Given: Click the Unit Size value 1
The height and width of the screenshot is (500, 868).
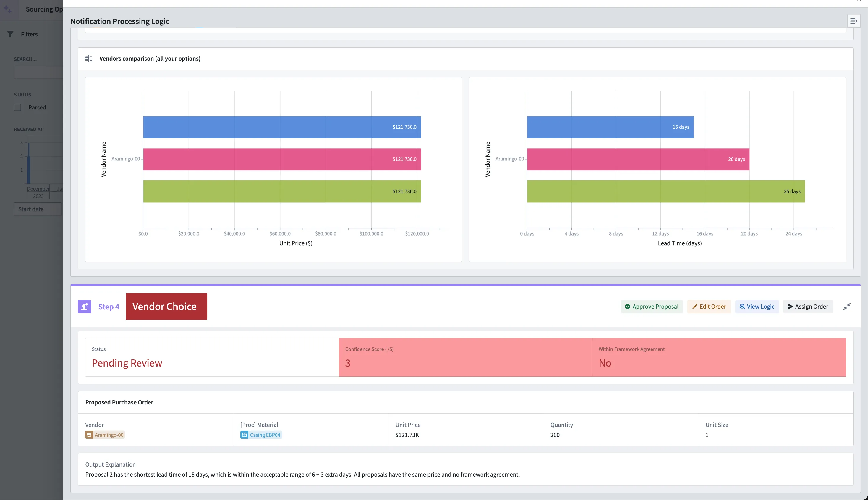Looking at the screenshot, I should click(707, 435).
